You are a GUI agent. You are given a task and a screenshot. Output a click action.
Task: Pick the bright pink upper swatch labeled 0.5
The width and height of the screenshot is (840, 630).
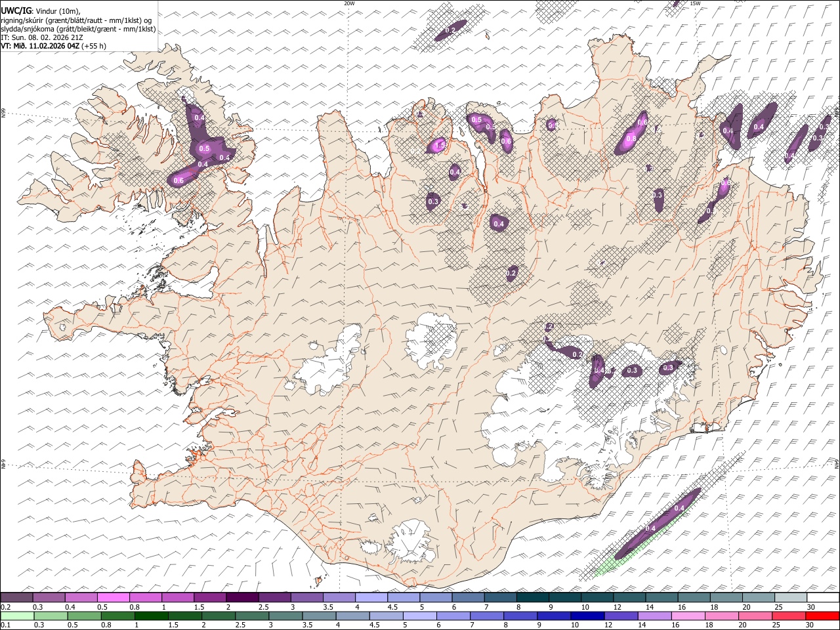pos(113,597)
